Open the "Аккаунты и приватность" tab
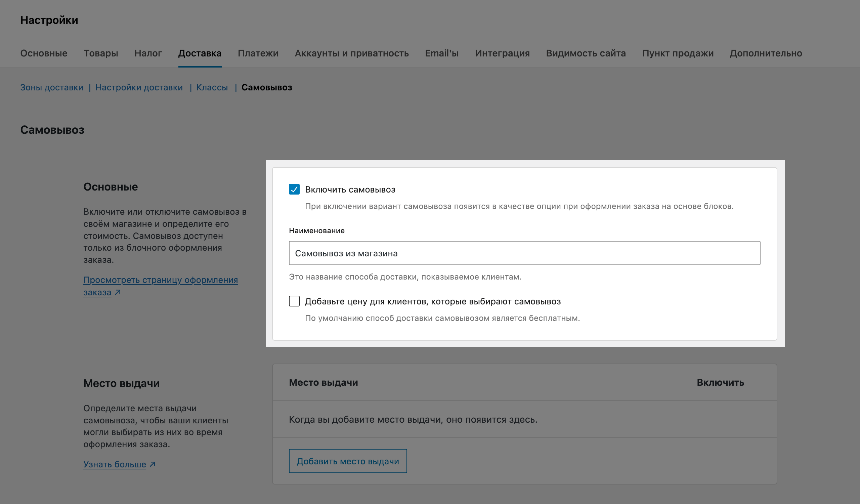This screenshot has width=860, height=504. [351, 53]
